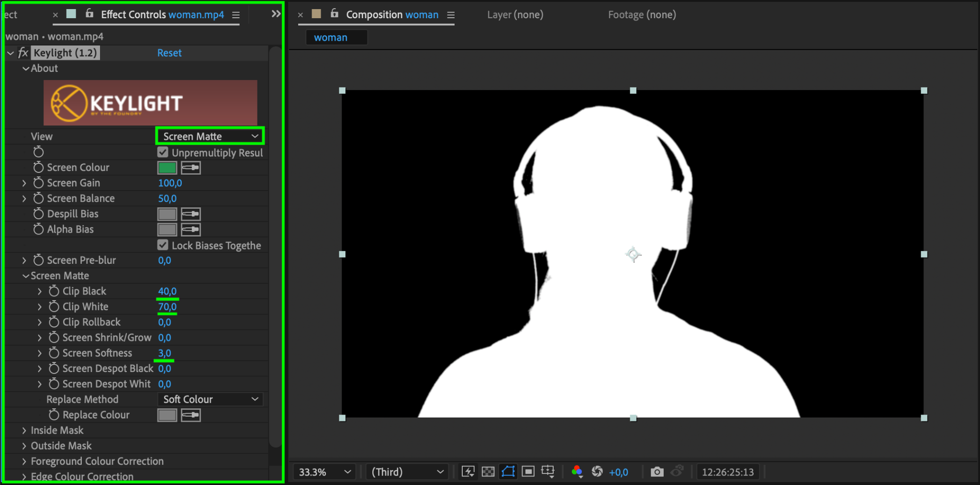Expand the Outside Mask group
The height and width of the screenshot is (485, 980).
click(24, 446)
